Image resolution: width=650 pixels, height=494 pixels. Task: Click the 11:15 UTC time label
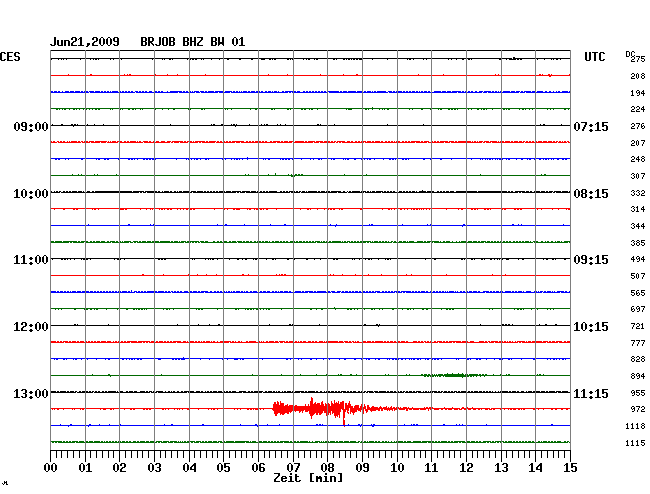tap(591, 394)
